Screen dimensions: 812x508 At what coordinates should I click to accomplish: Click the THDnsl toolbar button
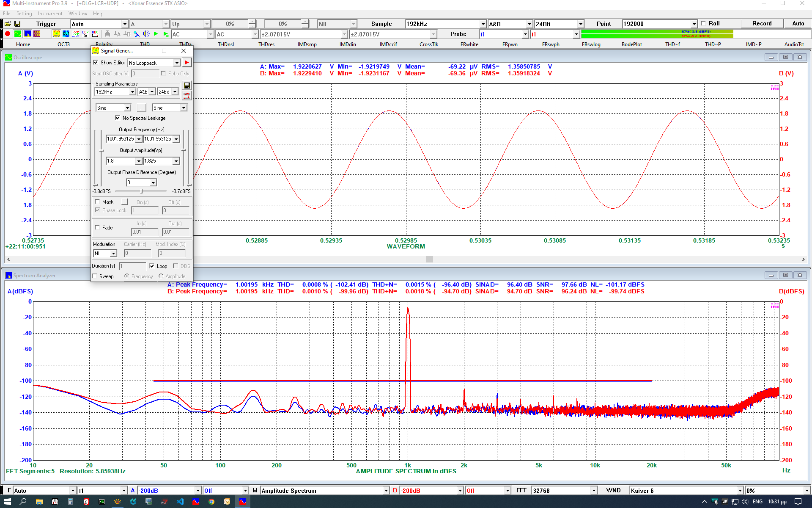[x=226, y=44]
